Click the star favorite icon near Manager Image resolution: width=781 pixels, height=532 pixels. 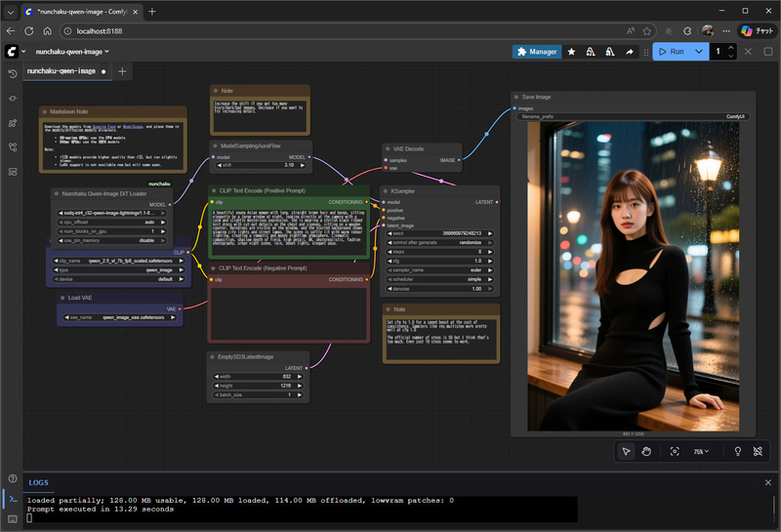571,52
